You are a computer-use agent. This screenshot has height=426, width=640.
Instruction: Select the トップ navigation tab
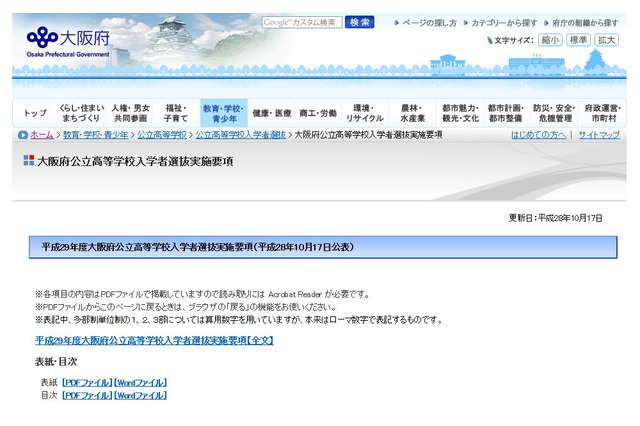pos(36,113)
